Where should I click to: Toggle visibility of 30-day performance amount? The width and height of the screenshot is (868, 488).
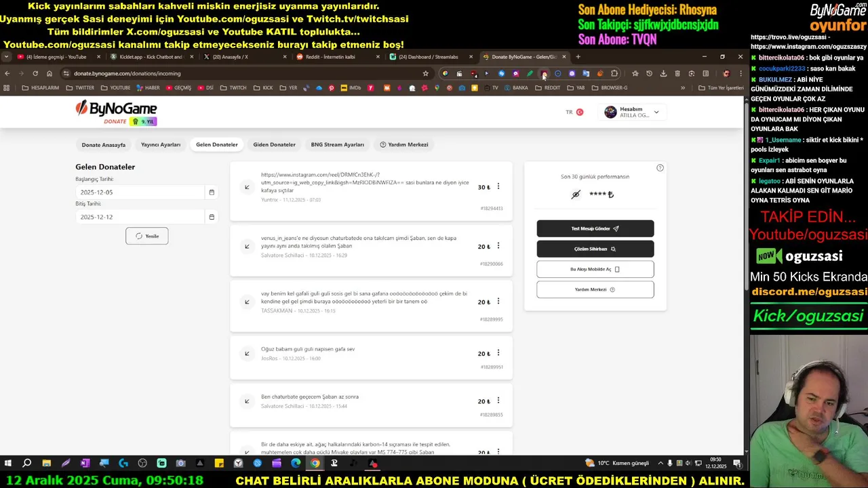pyautogui.click(x=576, y=195)
